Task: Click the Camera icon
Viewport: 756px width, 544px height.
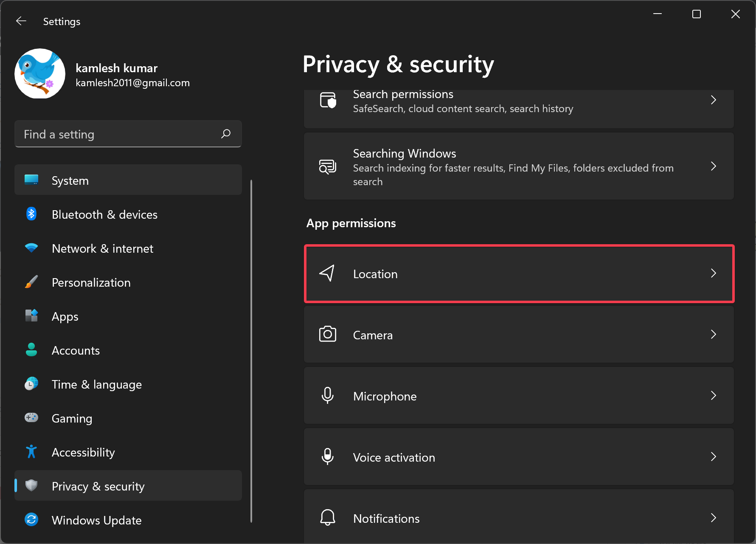Action: 328,334
